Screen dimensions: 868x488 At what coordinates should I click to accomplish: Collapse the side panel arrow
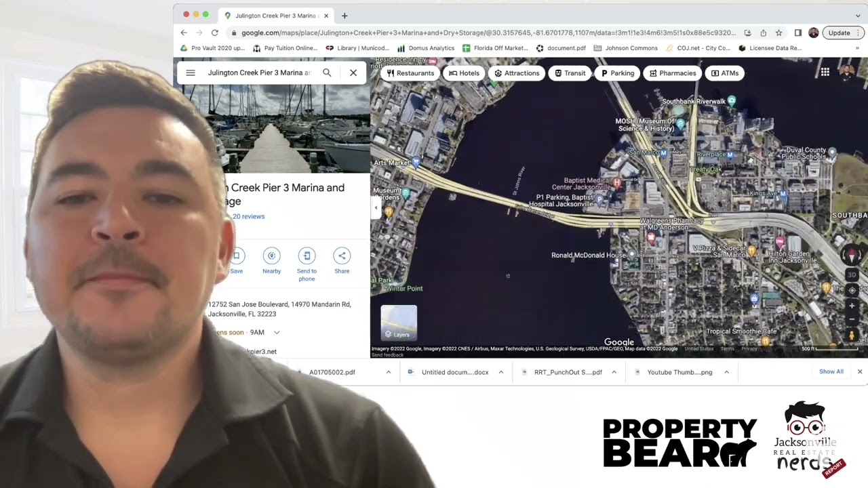[x=376, y=208]
